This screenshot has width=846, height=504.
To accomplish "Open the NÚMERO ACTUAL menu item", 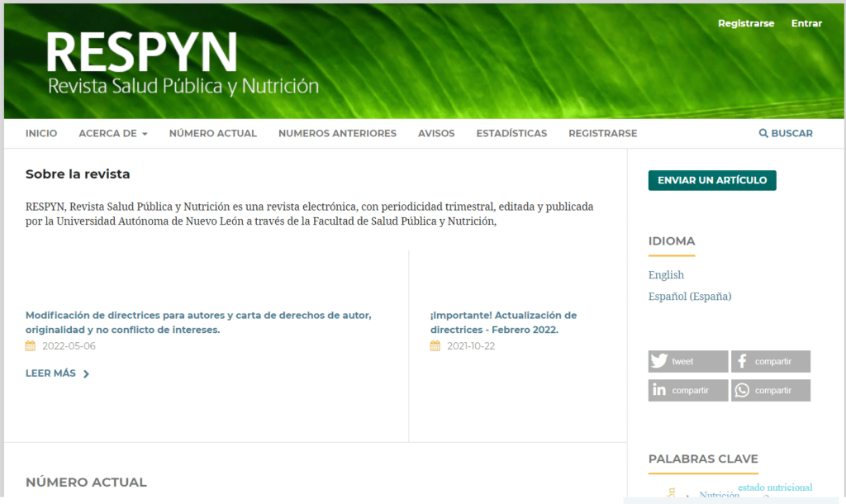I will pyautogui.click(x=212, y=133).
